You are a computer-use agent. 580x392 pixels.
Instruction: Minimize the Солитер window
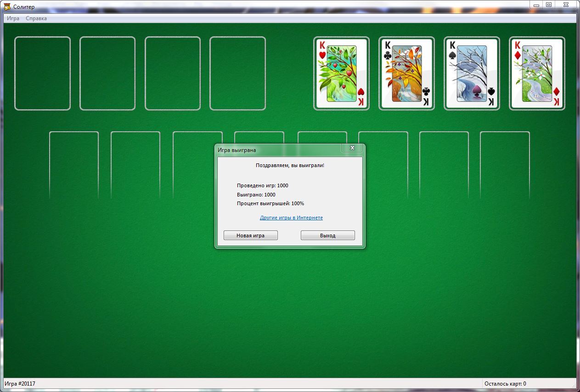[x=536, y=5]
